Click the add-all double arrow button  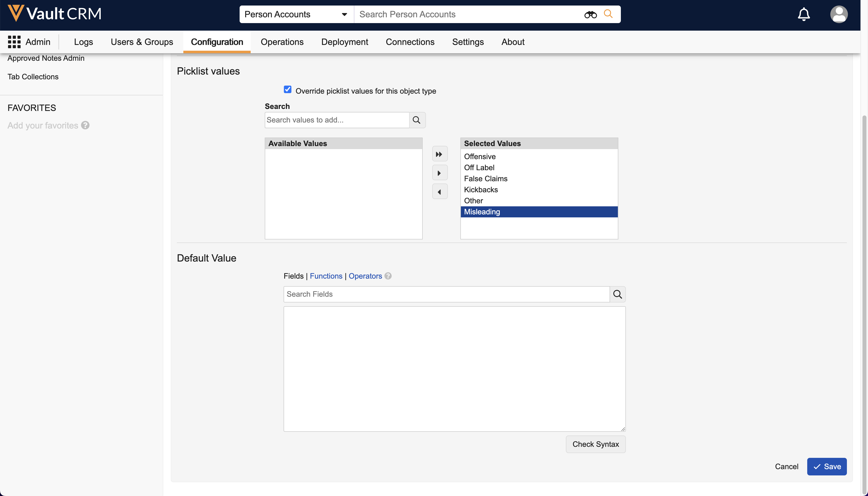pos(439,154)
